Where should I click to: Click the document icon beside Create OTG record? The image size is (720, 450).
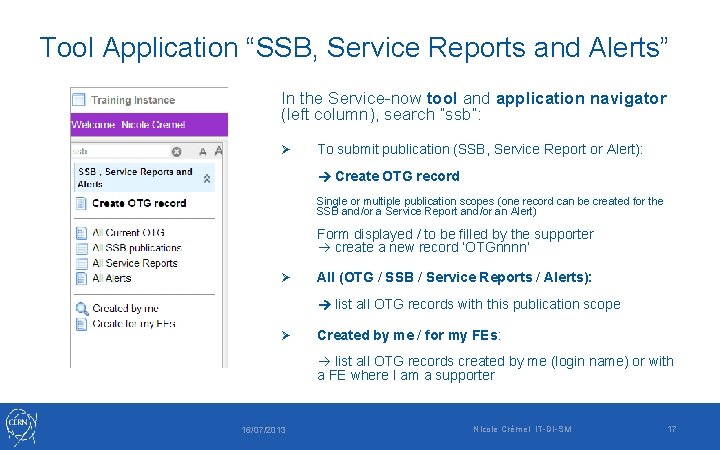(81, 203)
